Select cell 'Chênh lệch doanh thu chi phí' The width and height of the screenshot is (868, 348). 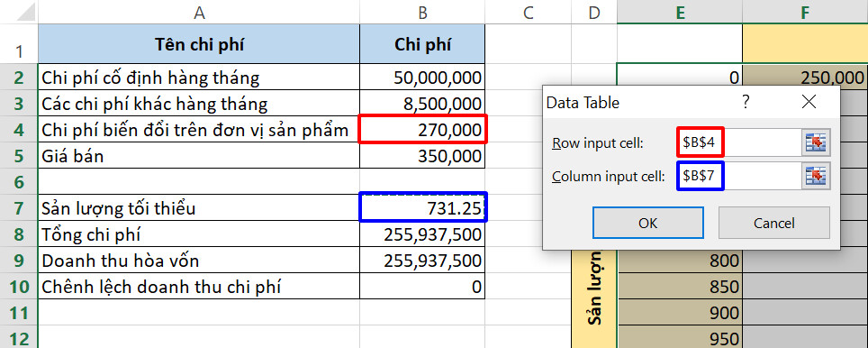pos(199,286)
